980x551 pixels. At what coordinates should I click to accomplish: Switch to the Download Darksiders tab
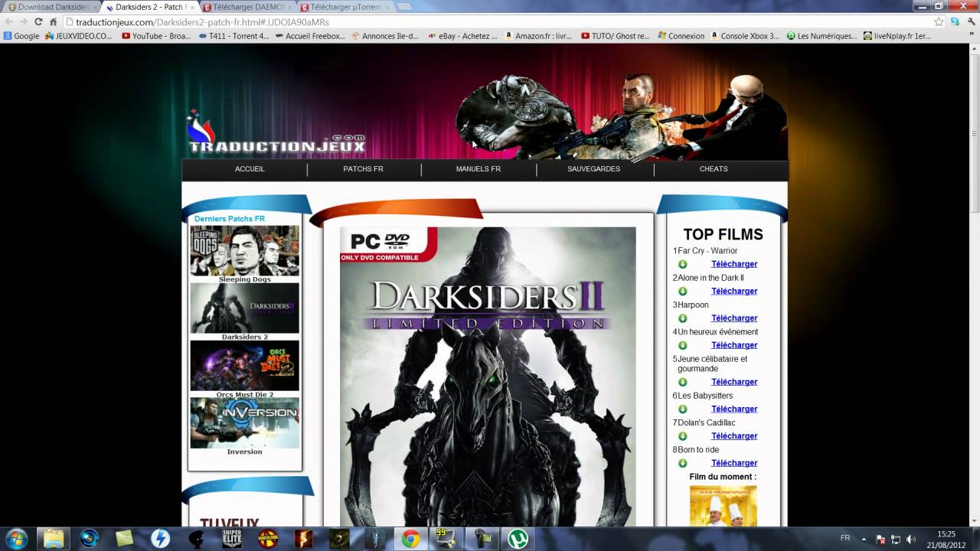tap(51, 7)
